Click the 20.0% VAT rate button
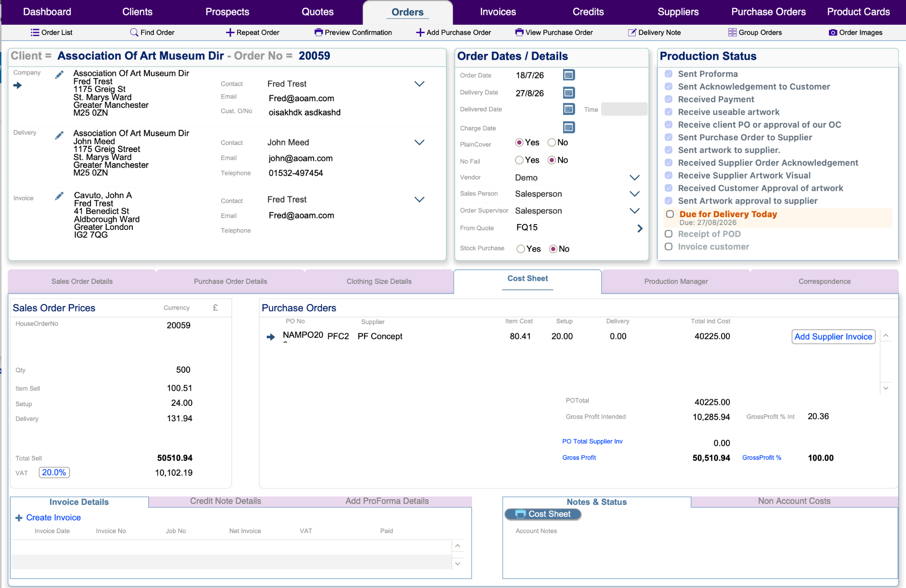Image resolution: width=906 pixels, height=588 pixels. tap(54, 473)
